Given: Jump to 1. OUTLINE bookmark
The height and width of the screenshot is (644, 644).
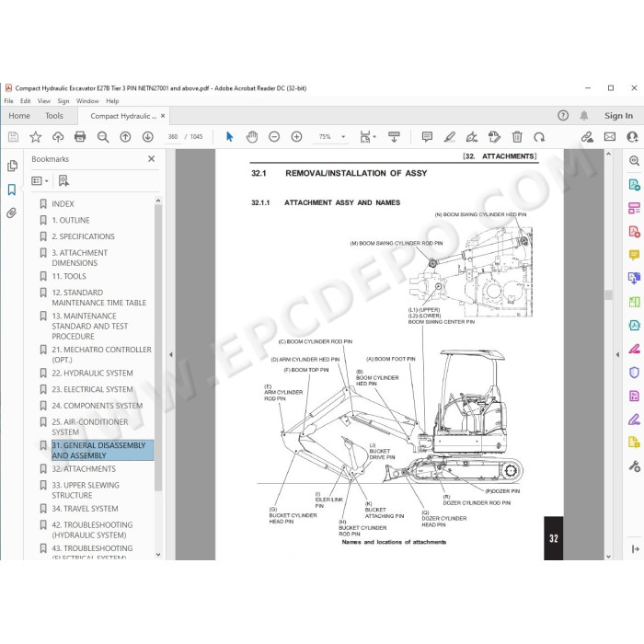Looking at the screenshot, I should coord(71,220).
